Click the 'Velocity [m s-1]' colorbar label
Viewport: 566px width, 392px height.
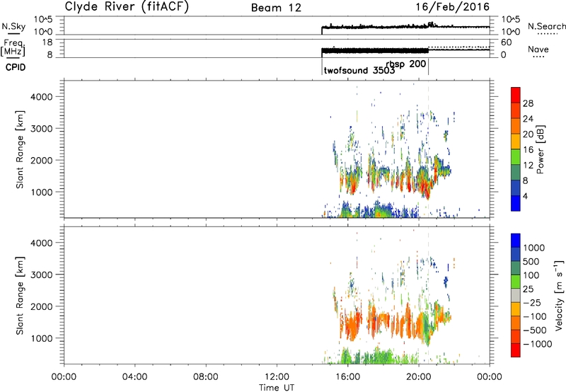coord(559,295)
